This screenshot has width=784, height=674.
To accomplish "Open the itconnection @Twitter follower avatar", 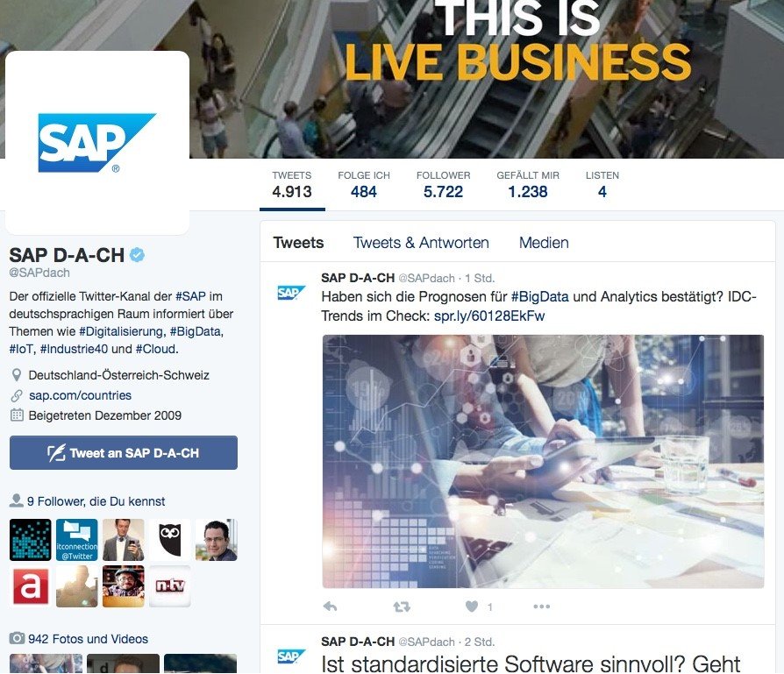I will pos(77,540).
